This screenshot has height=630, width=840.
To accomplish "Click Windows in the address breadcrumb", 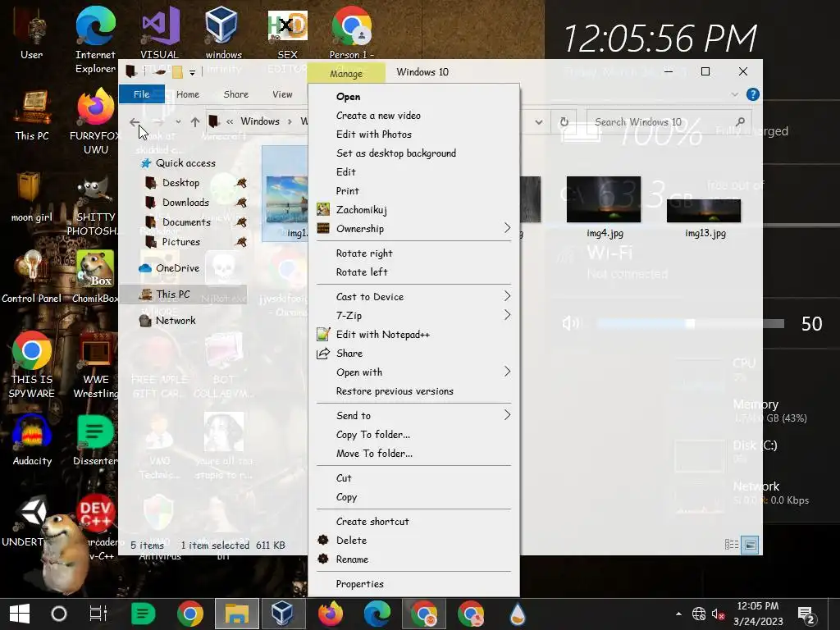I will 260,121.
